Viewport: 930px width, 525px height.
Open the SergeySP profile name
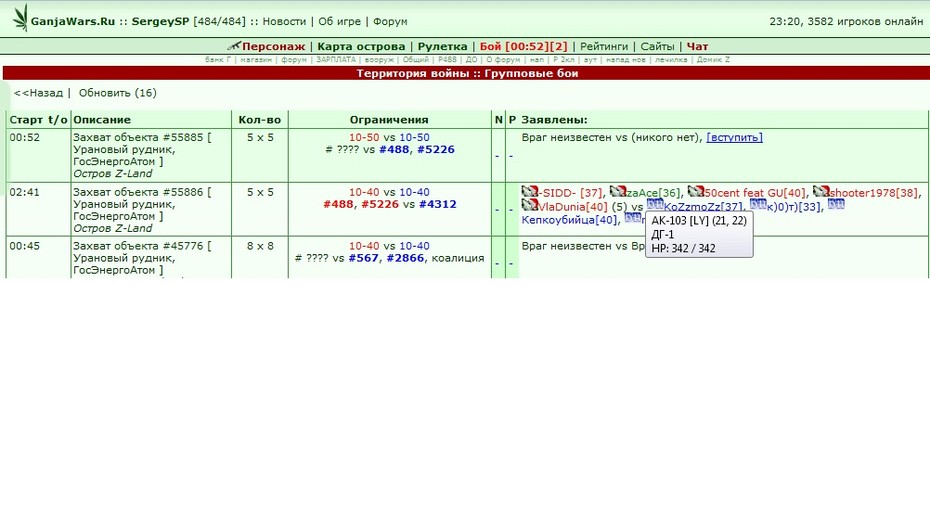160,21
